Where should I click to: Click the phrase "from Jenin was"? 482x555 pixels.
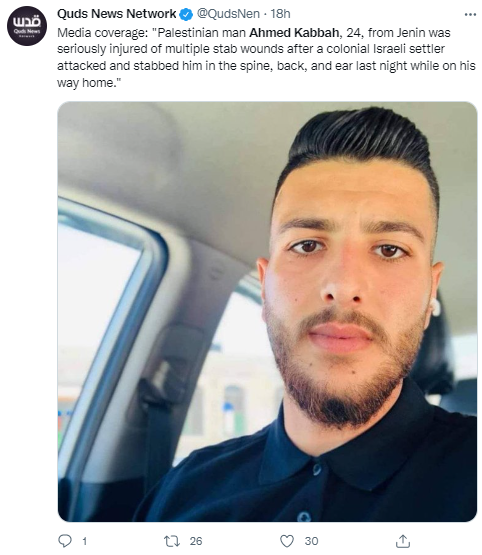[409, 33]
